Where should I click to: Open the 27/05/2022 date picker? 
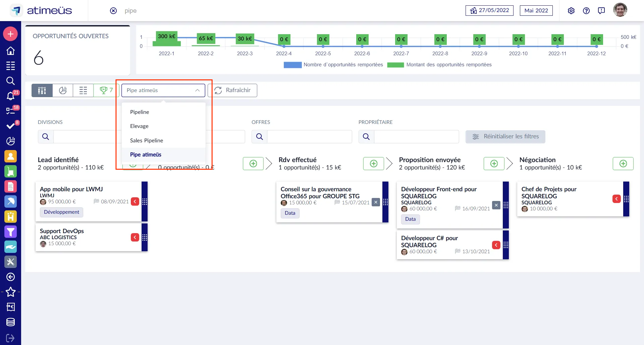click(489, 10)
